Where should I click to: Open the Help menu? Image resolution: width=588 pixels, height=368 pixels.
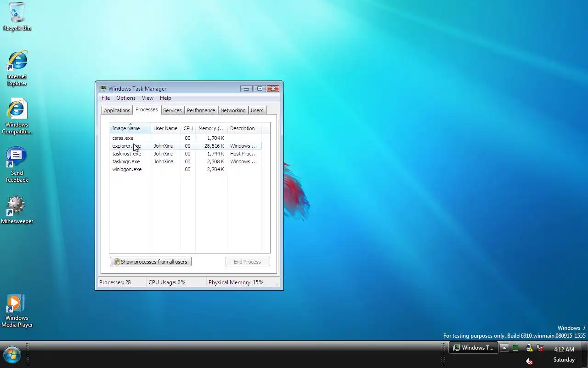pos(165,98)
